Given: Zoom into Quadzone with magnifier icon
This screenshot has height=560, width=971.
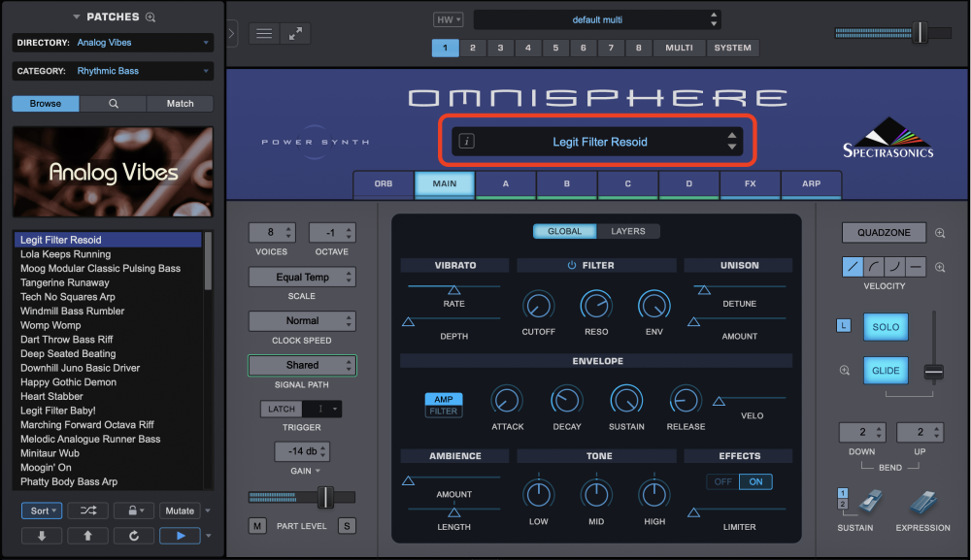Looking at the screenshot, I should 940,233.
